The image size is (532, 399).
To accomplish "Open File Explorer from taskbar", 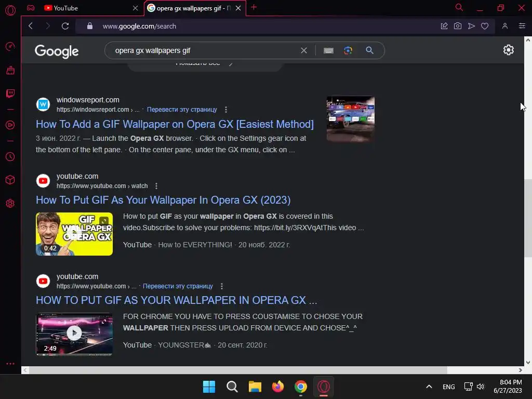I will (x=255, y=387).
